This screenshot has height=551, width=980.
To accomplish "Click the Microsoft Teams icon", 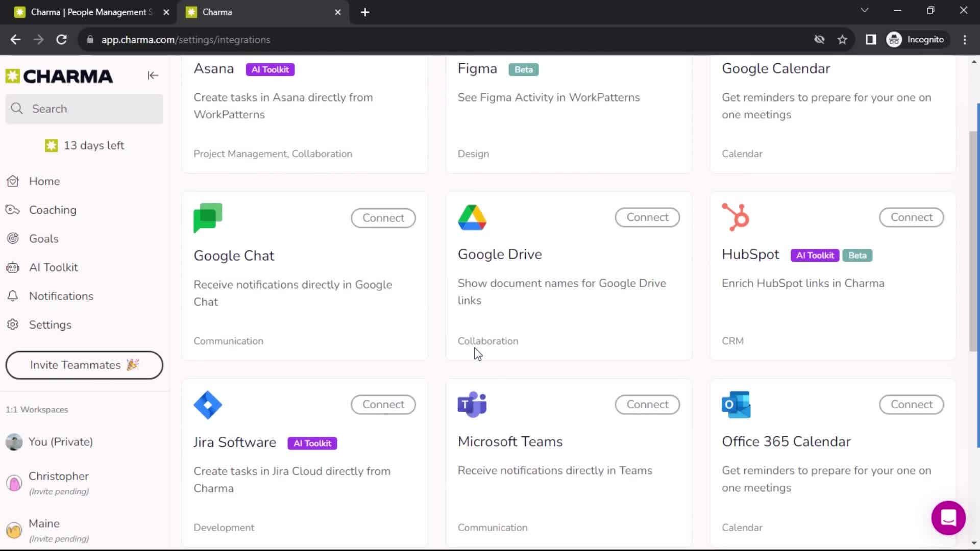I will (x=472, y=405).
